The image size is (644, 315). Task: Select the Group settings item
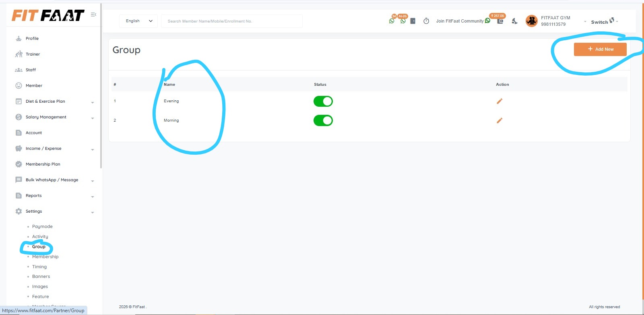[39, 247]
